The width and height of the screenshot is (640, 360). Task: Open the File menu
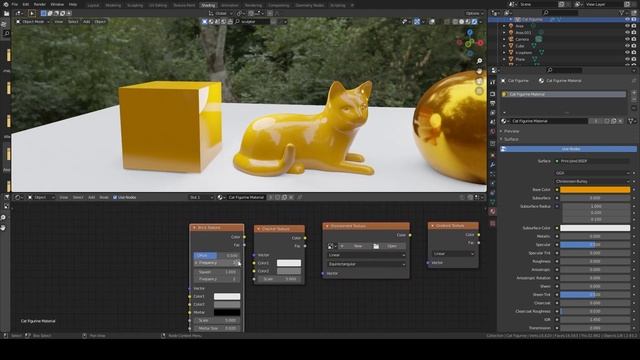(x=15, y=4)
